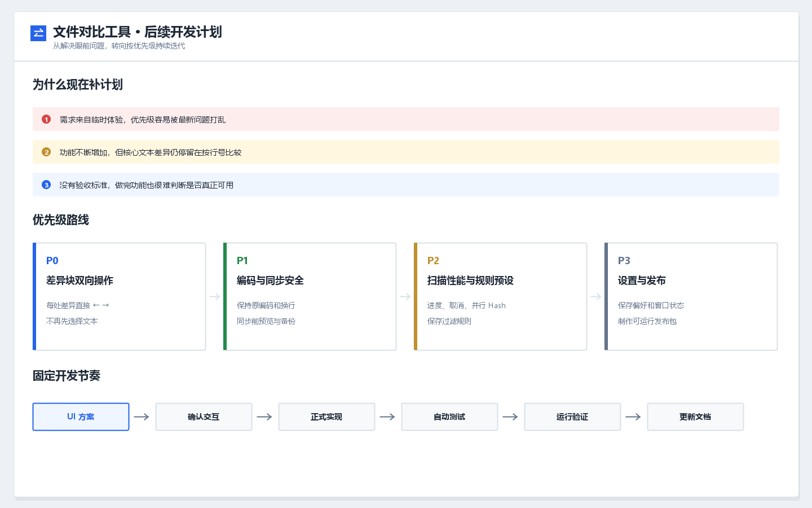
Task: Click the row 没有验收标准
Action: pos(406,185)
